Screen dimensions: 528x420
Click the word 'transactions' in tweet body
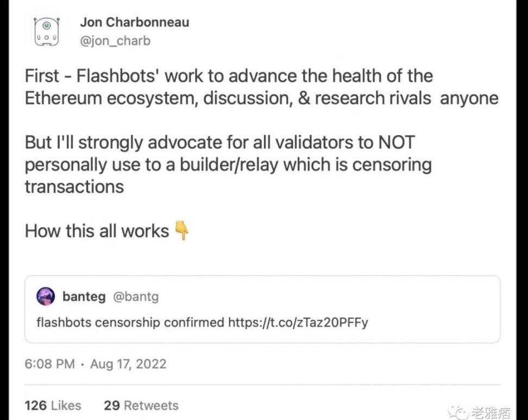coord(74,187)
